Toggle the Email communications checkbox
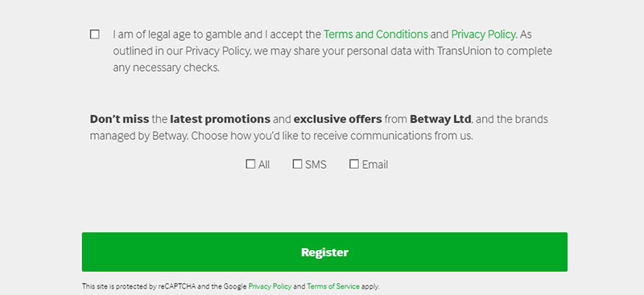This screenshot has height=295, width=644. click(353, 164)
